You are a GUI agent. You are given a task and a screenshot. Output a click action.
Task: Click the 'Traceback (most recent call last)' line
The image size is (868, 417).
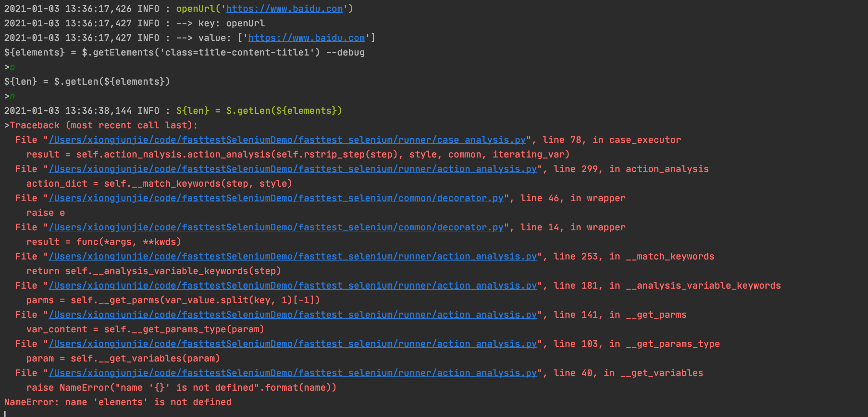[103, 125]
